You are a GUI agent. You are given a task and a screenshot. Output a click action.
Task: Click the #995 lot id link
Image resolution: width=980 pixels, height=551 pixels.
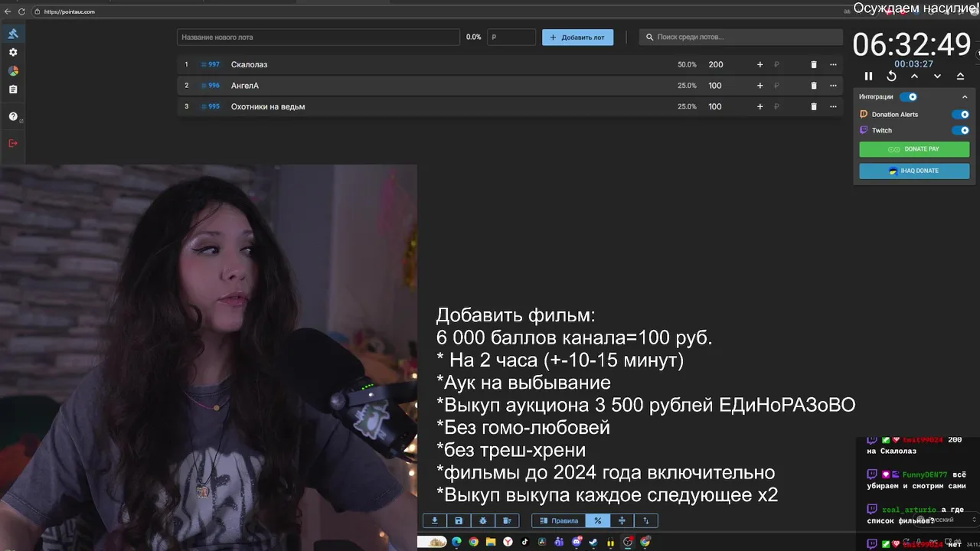tap(211, 106)
